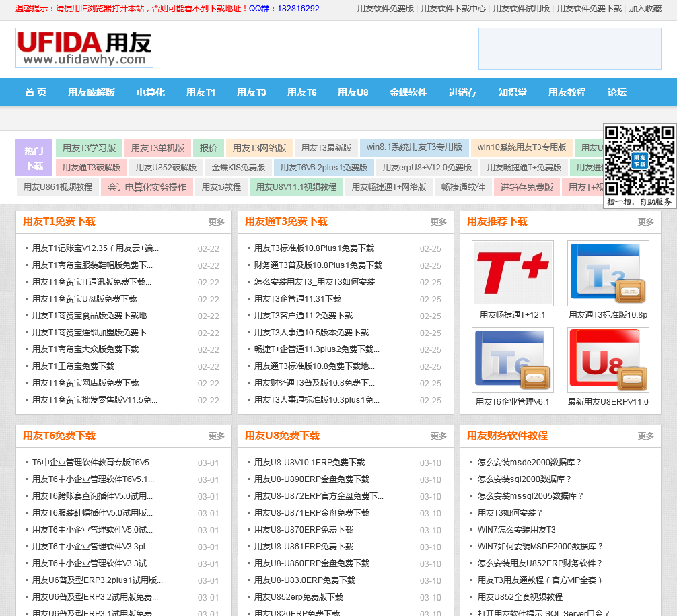
Task: Open 怎么安装msde2000数据库？ tutorial
Action: coord(530,463)
